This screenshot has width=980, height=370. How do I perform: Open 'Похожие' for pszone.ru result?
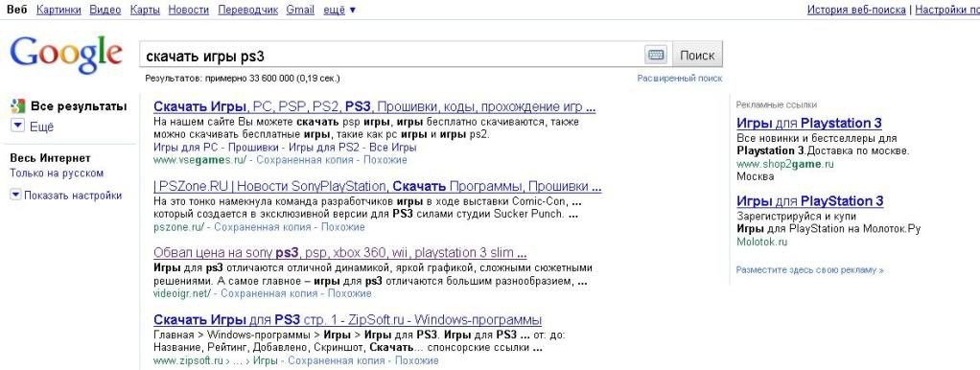pos(344,227)
